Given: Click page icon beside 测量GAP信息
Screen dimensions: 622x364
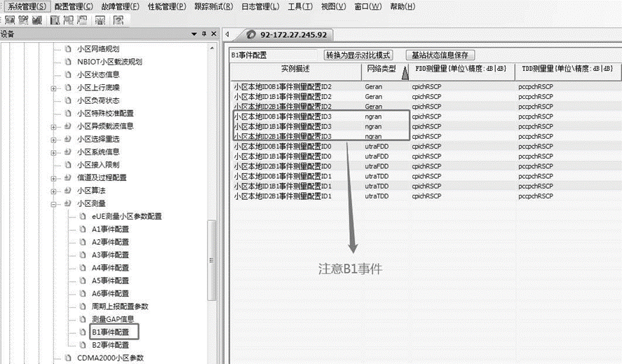Looking at the screenshot, I should 83,319.
